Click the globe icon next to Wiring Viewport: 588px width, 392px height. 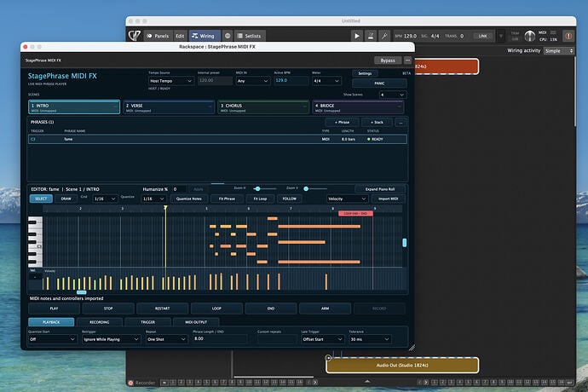click(x=228, y=36)
